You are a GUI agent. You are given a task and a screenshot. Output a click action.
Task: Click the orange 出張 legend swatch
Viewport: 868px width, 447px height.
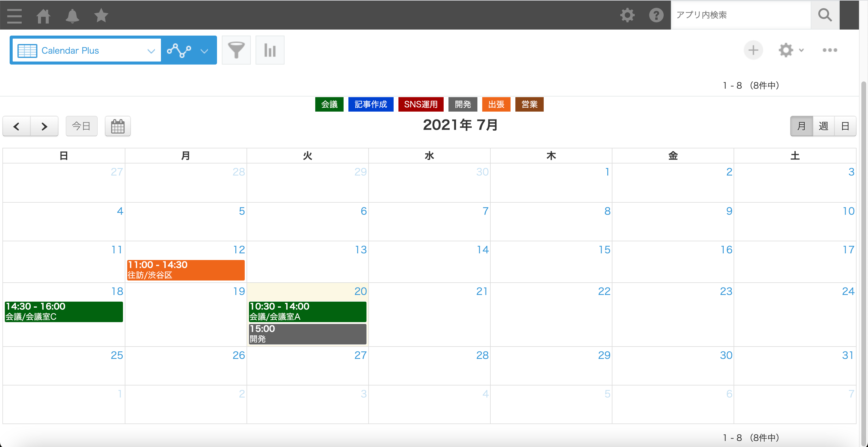tap(496, 104)
